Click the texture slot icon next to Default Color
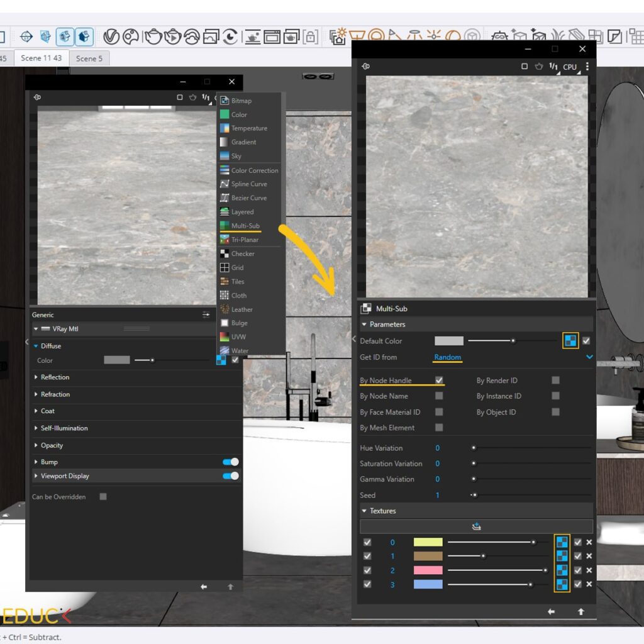The width and height of the screenshot is (644, 644). [x=570, y=341]
